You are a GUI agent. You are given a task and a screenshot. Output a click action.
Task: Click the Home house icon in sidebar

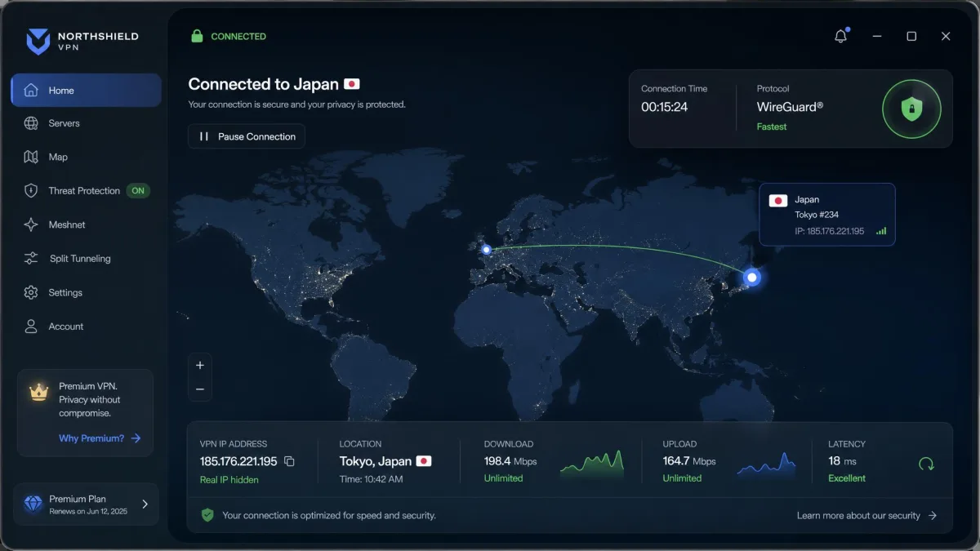point(31,90)
